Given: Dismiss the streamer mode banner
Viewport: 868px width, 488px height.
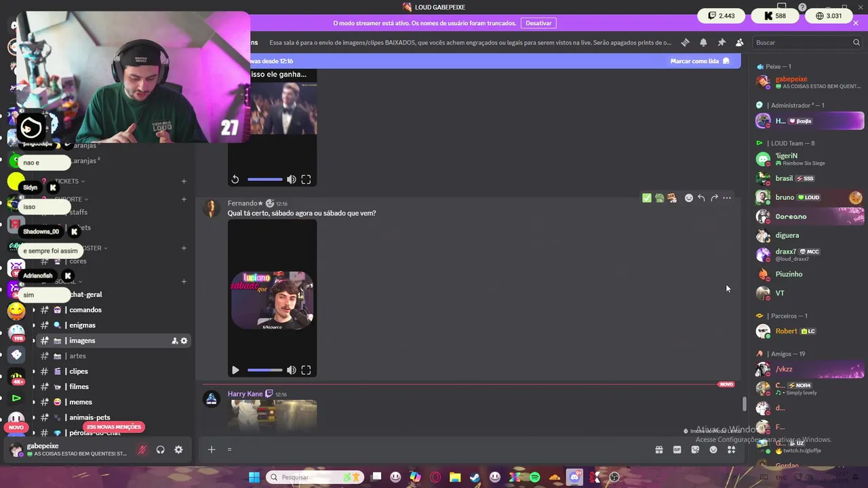Looking at the screenshot, I should click(x=856, y=23).
